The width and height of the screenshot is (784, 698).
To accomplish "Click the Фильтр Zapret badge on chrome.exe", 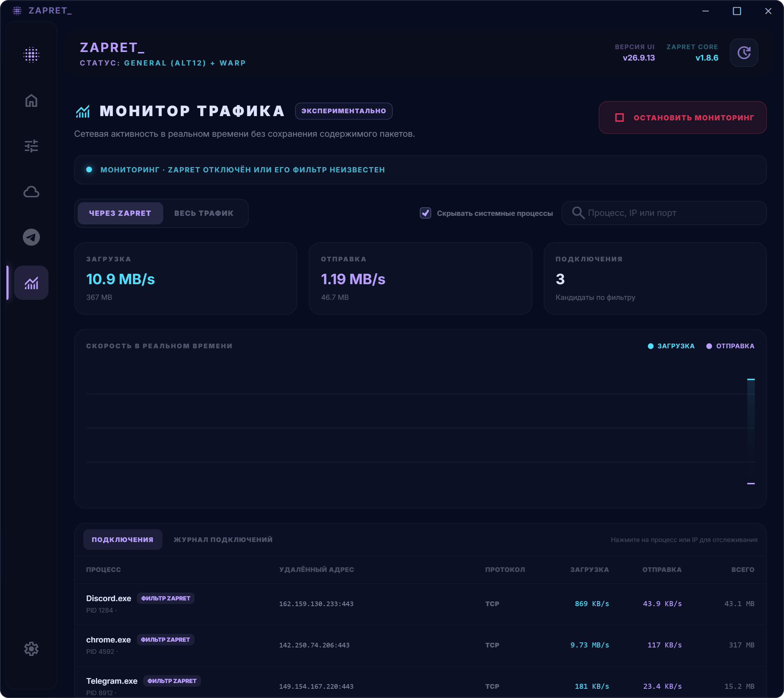I will (x=165, y=640).
